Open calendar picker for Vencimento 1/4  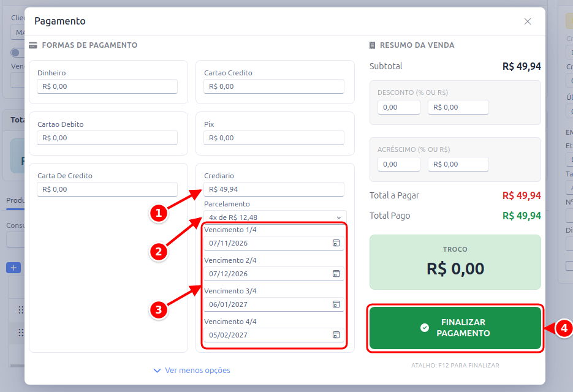(336, 243)
